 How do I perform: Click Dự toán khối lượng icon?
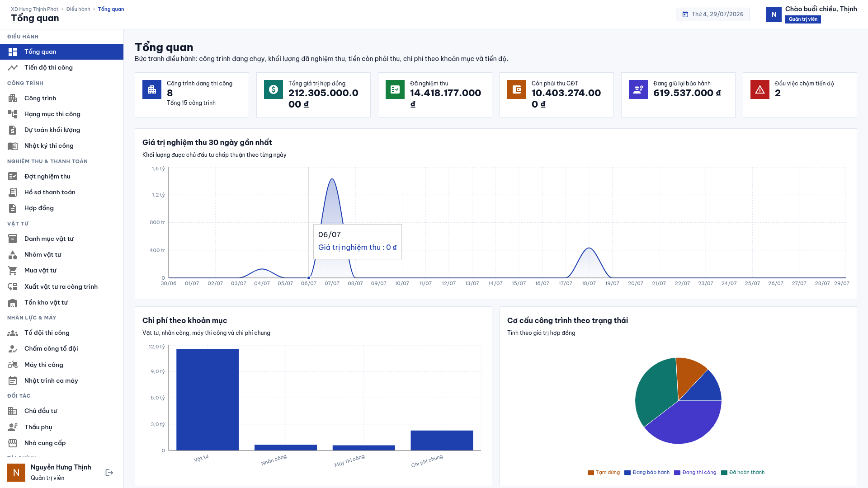[13, 130]
